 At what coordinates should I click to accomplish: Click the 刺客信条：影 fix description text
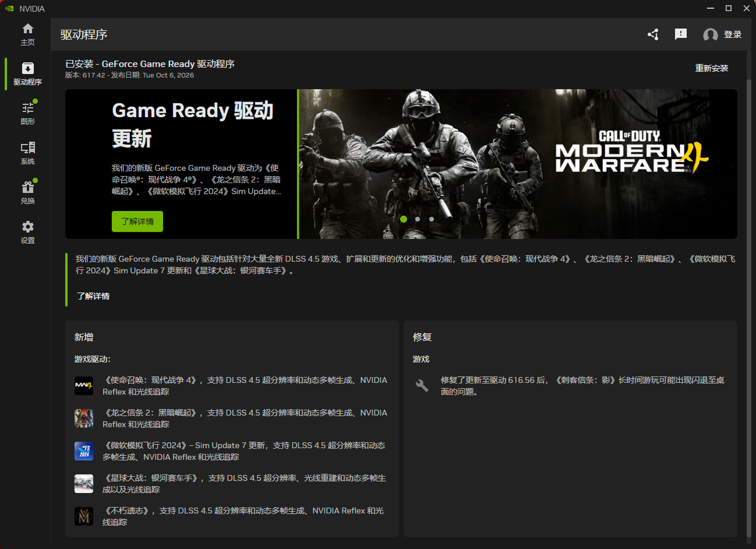coord(582,385)
